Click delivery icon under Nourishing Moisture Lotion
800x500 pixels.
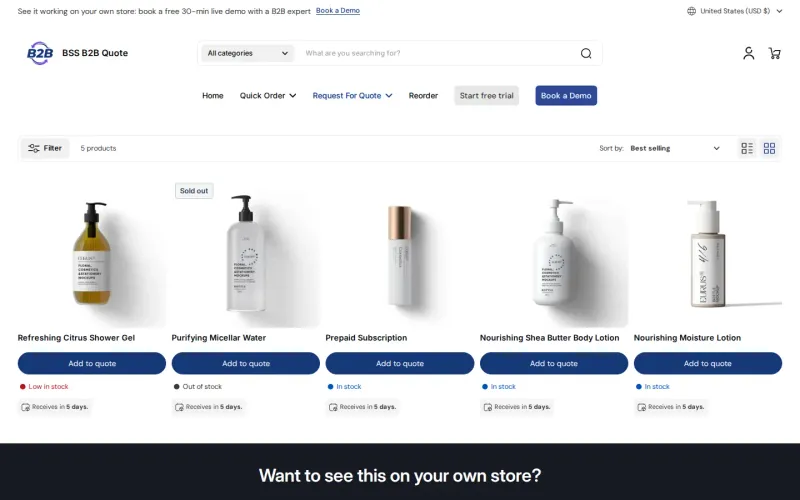[642, 407]
